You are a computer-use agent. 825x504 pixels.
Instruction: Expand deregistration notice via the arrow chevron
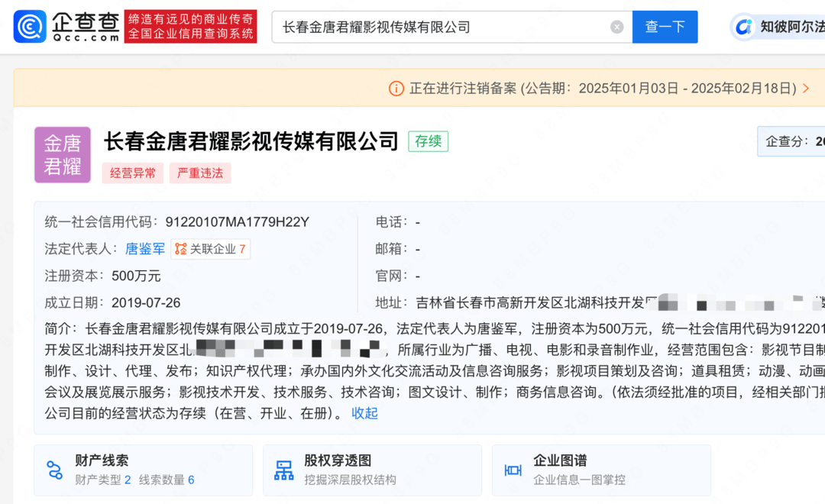pyautogui.click(x=806, y=89)
